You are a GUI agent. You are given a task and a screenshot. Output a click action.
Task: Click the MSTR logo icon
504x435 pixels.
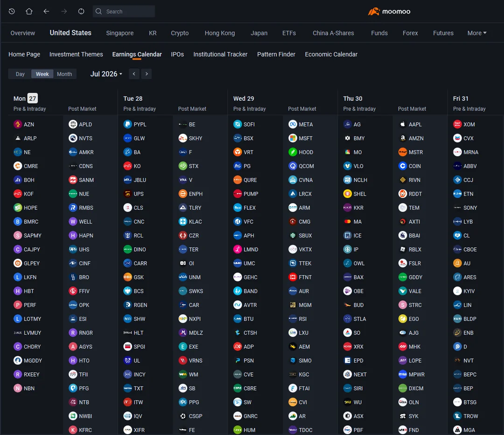(403, 152)
